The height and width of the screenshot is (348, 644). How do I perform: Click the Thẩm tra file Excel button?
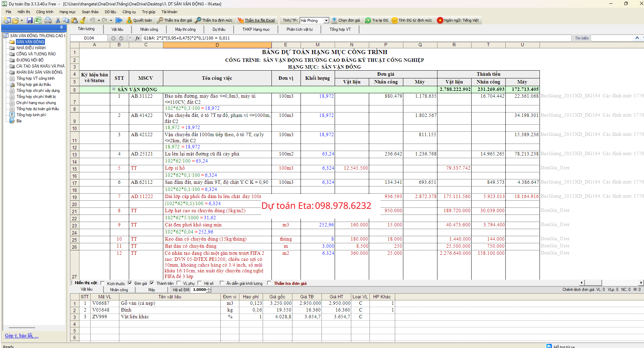click(256, 20)
